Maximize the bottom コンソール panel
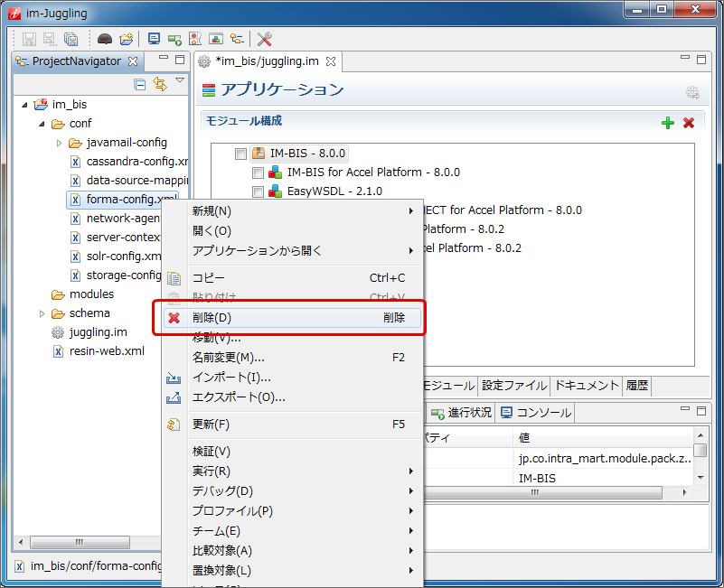Image resolution: width=724 pixels, height=588 pixels. [x=701, y=411]
